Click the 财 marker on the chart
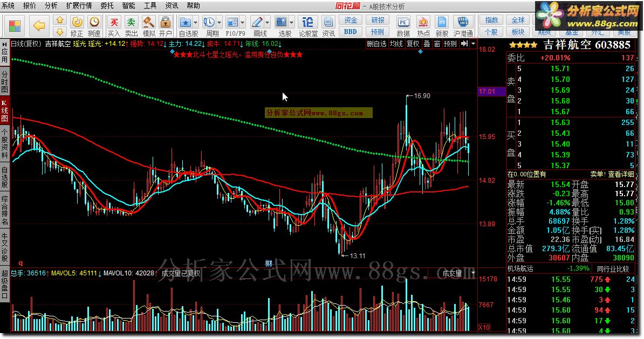The height and width of the screenshot is (339, 644). 269,264
